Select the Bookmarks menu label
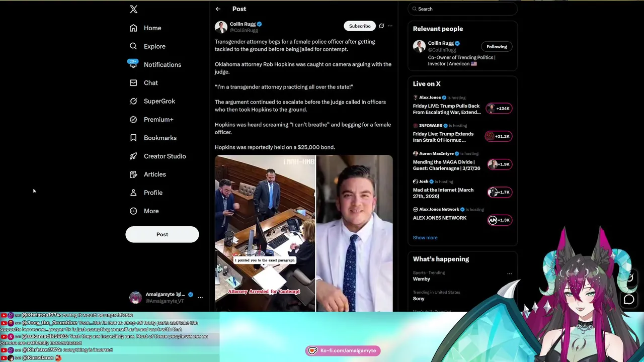The width and height of the screenshot is (644, 362). pos(160,138)
